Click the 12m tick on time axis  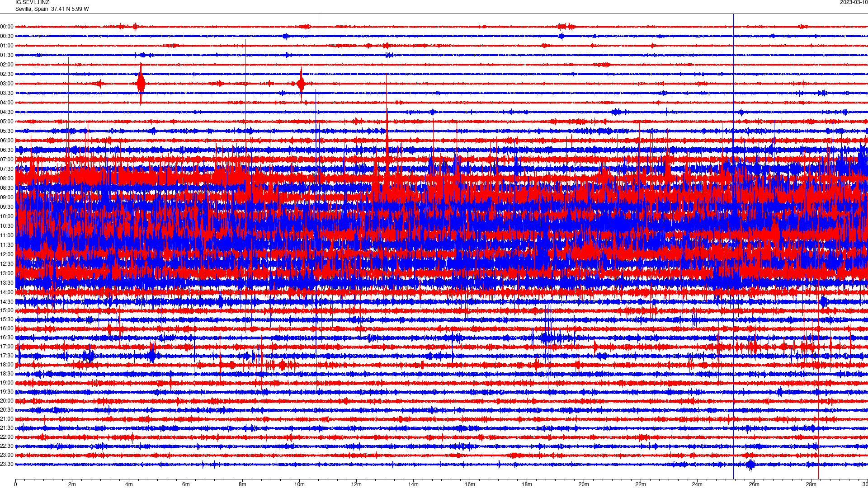pyautogui.click(x=356, y=484)
